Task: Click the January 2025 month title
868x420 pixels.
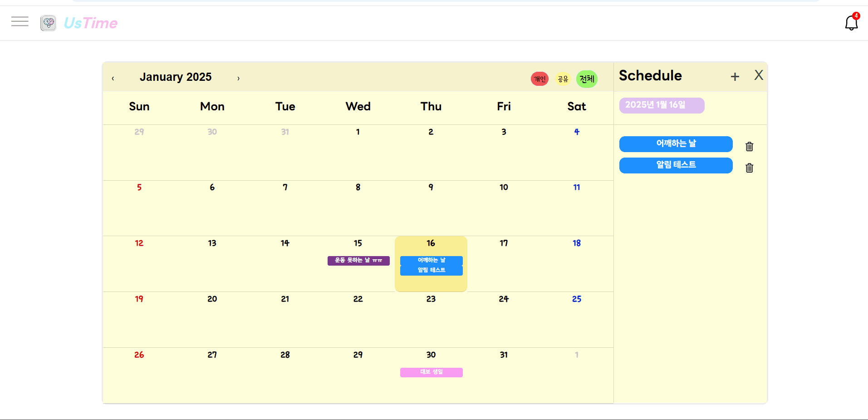Action: point(176,77)
